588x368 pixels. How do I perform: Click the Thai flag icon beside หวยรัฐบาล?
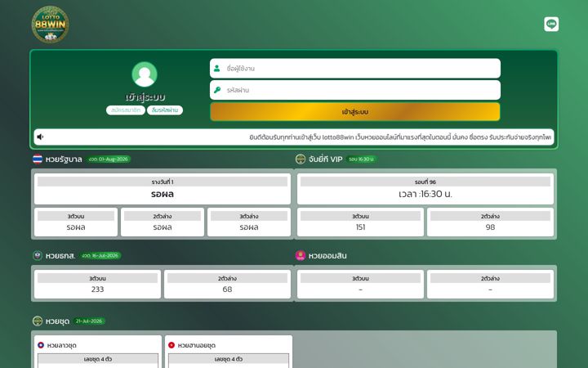(38, 159)
